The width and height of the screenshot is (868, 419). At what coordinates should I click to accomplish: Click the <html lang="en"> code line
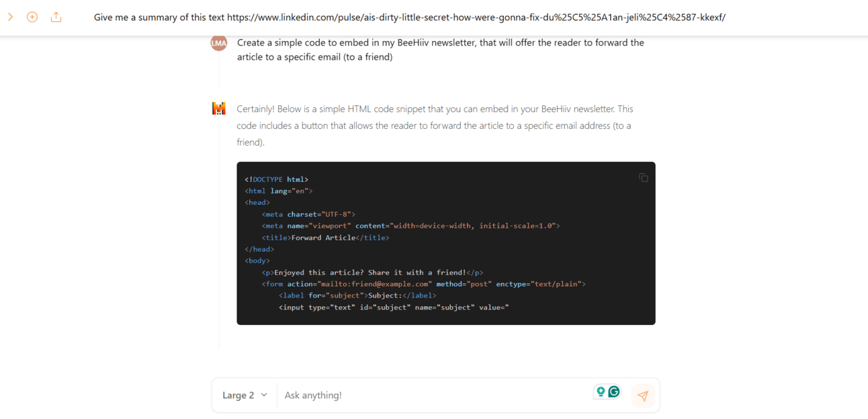pos(279,191)
